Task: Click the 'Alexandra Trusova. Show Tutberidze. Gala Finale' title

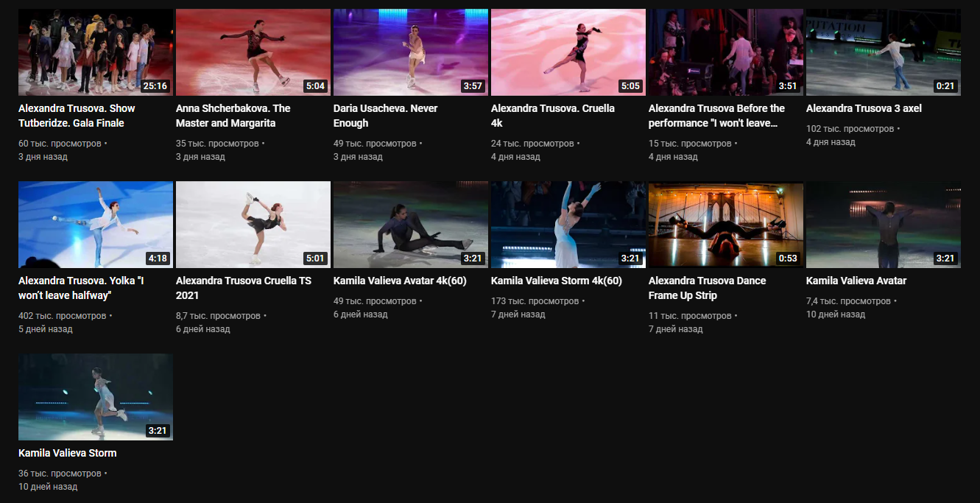Action: point(77,116)
